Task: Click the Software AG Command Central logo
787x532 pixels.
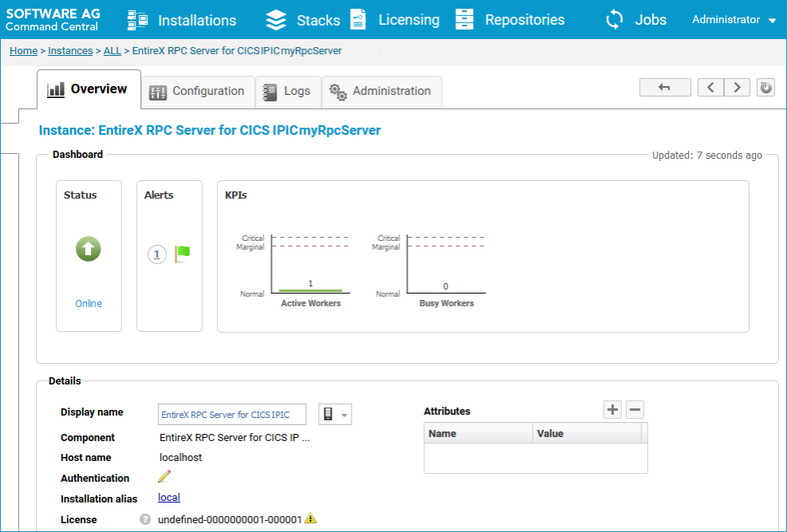Action: [53, 20]
